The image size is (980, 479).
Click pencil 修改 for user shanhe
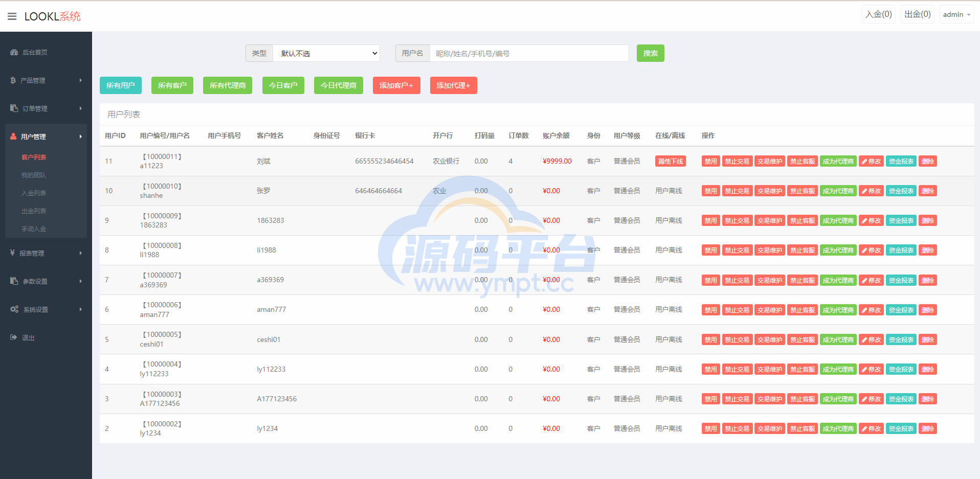point(871,191)
